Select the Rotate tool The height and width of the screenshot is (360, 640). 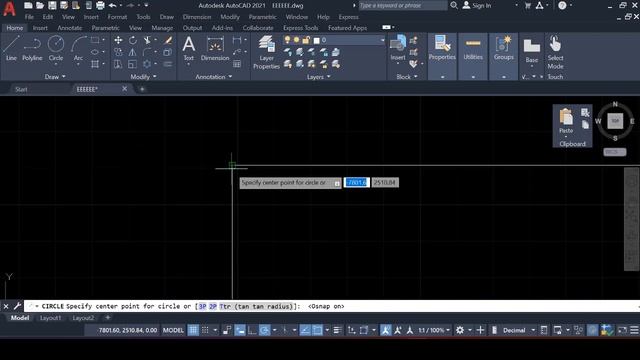[x=133, y=40]
